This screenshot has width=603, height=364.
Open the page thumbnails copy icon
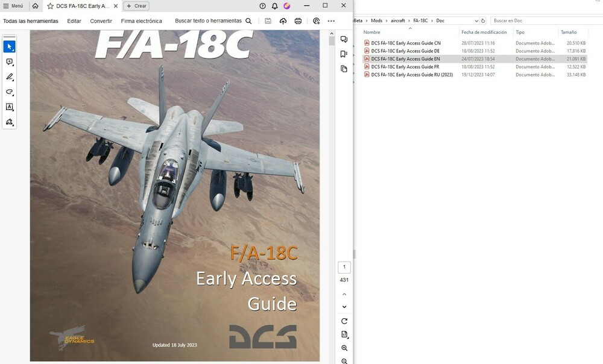(344, 69)
